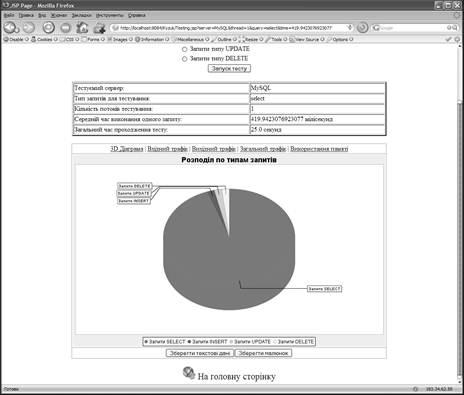Click the Go button next to address bar
The image size is (464, 395).
point(363,28)
